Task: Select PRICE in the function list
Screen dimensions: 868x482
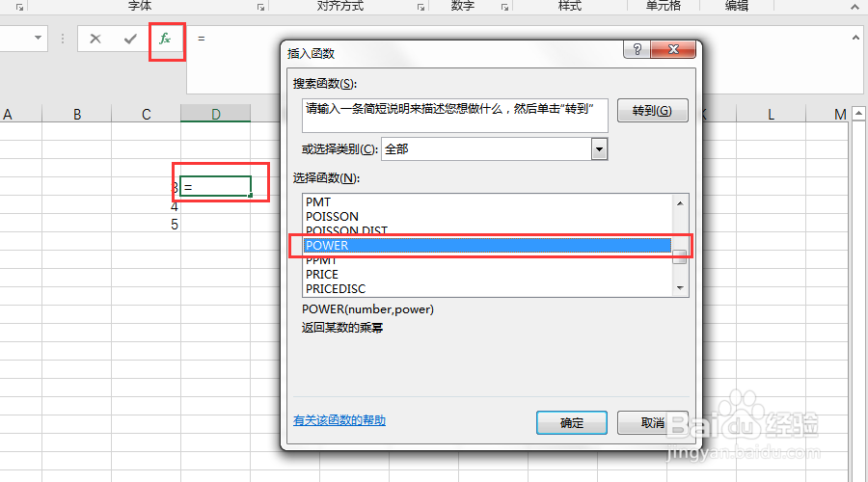Action: [x=488, y=275]
